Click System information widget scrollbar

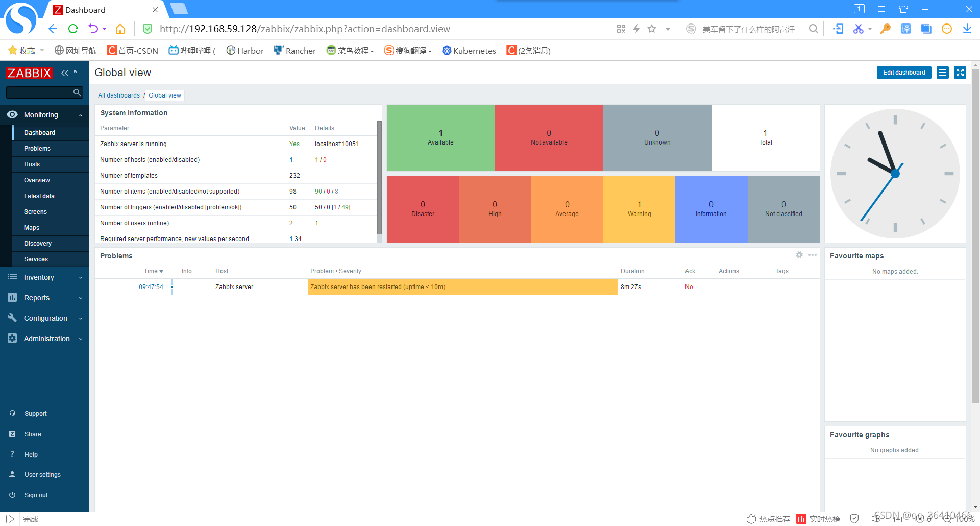[379, 178]
